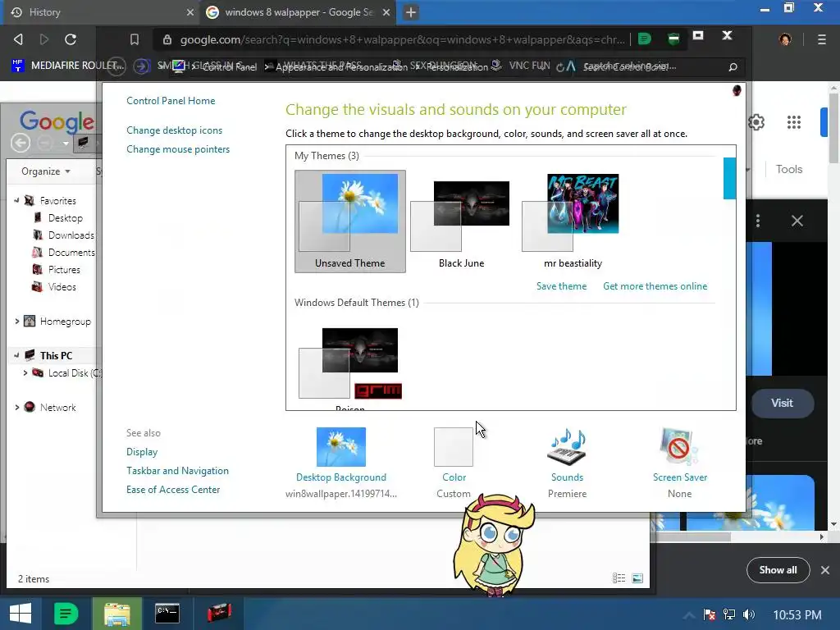Open Videos in Explorer sidebar
Viewport: 840px width, 630px height.
coord(62,286)
